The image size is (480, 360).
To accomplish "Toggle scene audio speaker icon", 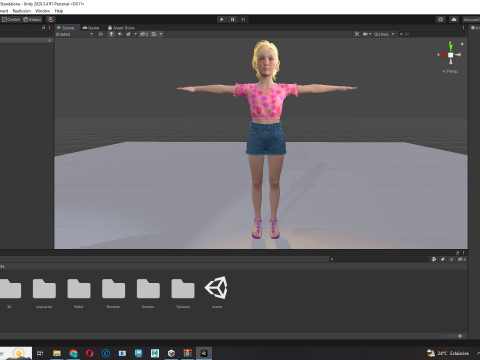I will click(x=120, y=34).
